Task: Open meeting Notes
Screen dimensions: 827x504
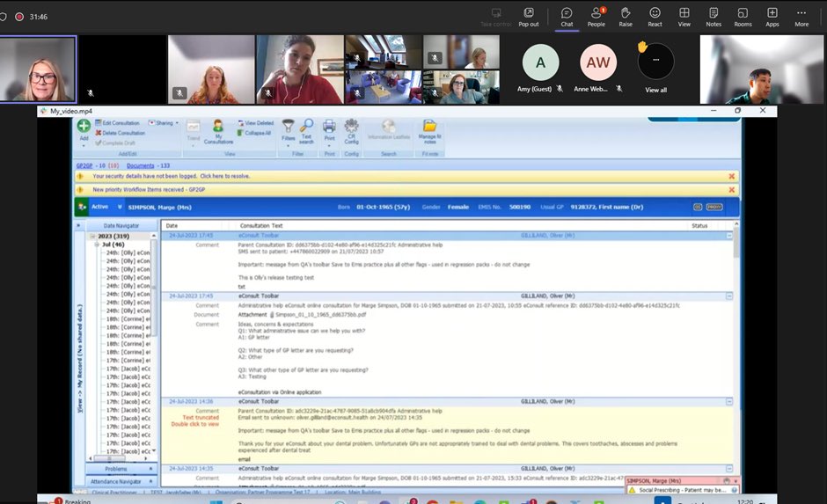Action: [714, 17]
